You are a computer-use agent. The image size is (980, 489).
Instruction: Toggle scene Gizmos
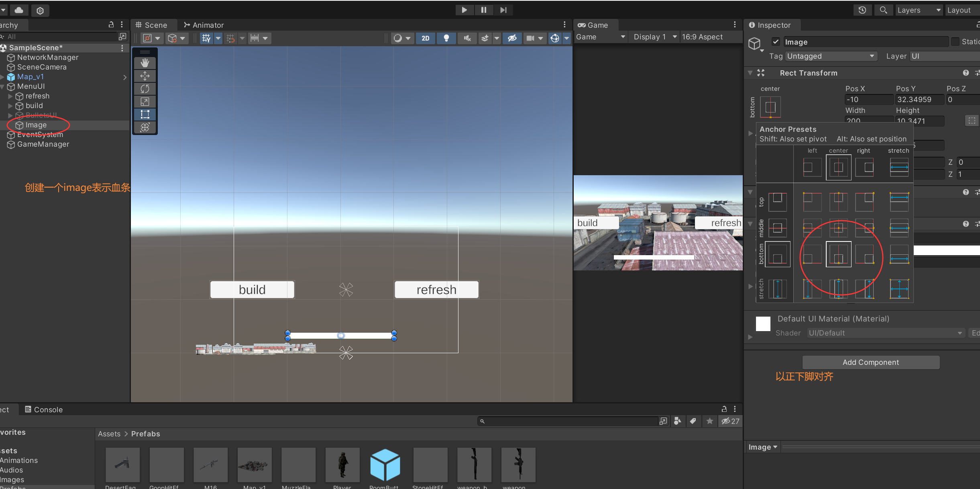[x=555, y=38]
